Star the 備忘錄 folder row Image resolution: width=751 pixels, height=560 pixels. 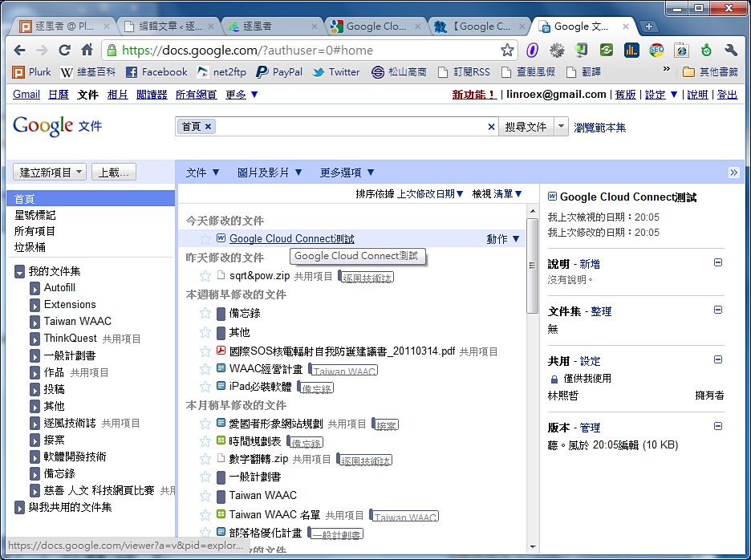pyautogui.click(x=205, y=313)
